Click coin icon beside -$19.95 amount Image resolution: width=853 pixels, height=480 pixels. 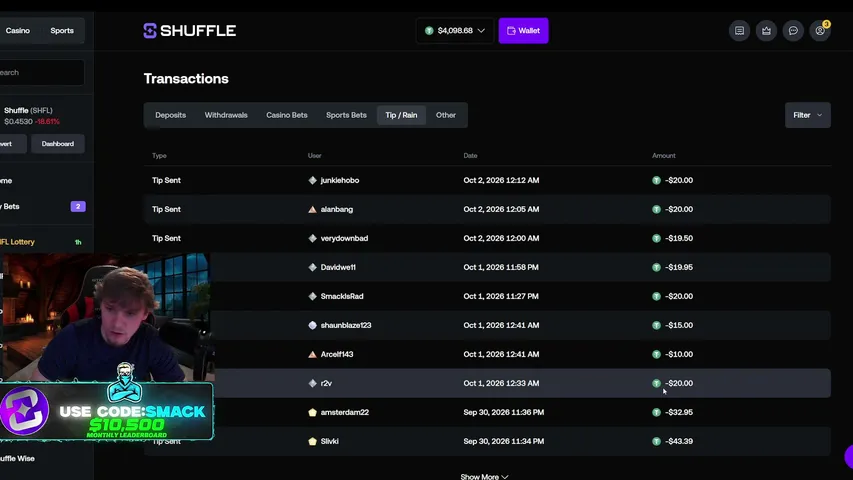(656, 267)
